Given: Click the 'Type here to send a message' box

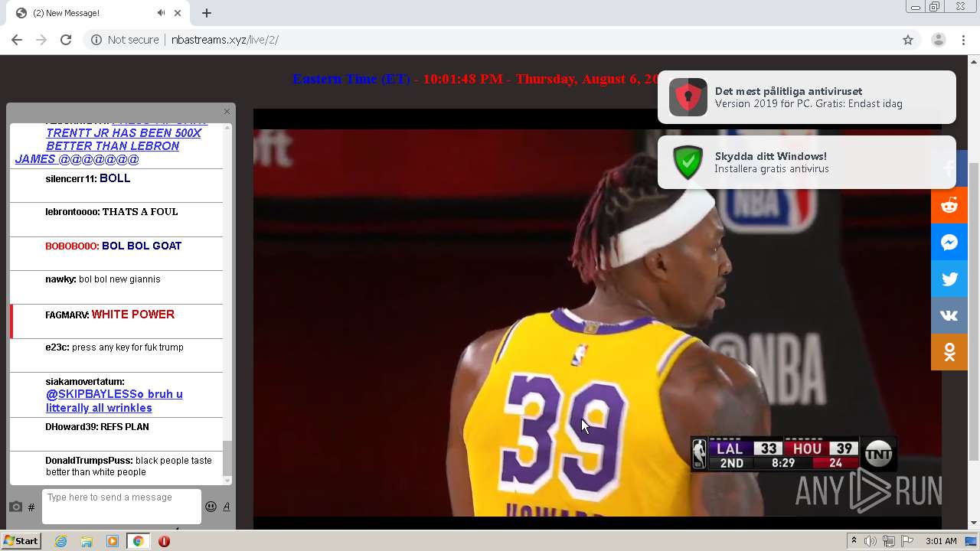Looking at the screenshot, I should tap(122, 507).
